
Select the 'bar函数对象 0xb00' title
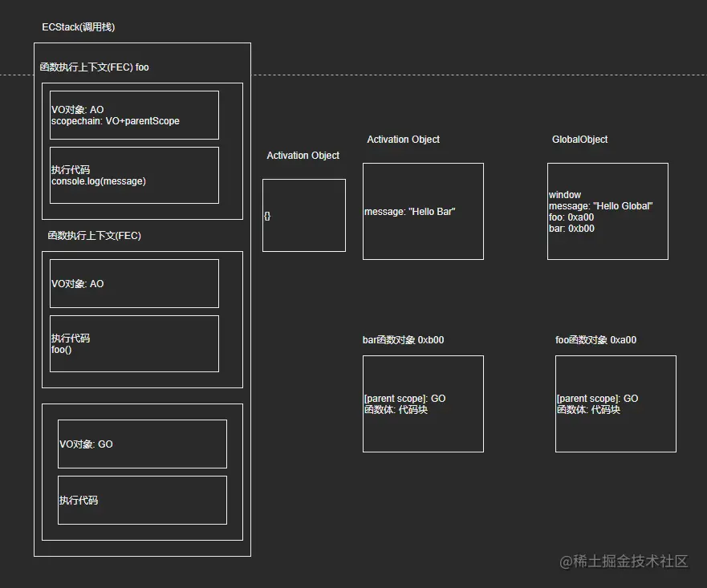pos(403,340)
